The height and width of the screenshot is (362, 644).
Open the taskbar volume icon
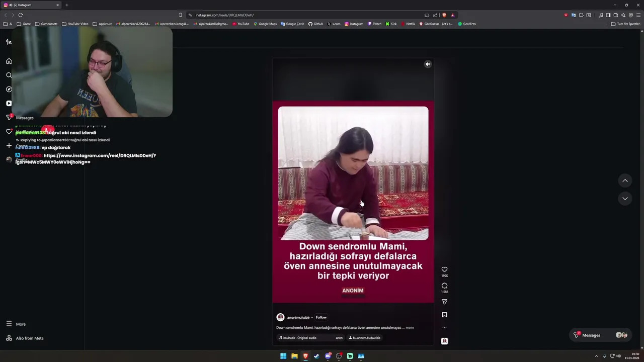pos(618,356)
